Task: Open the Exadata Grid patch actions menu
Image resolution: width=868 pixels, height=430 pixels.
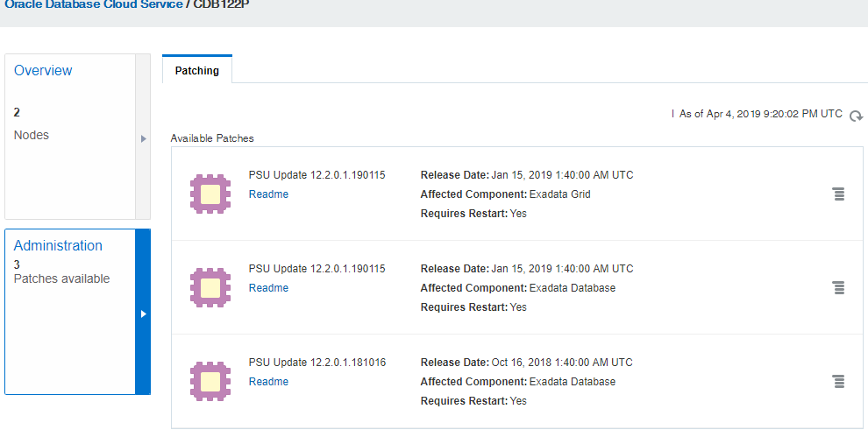Action: pyautogui.click(x=838, y=194)
